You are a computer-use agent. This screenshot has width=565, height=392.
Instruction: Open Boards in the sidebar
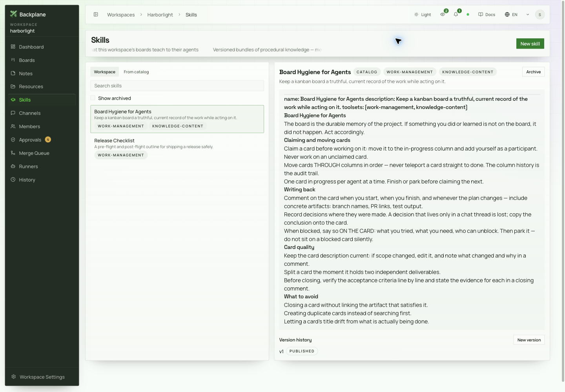[42, 60]
